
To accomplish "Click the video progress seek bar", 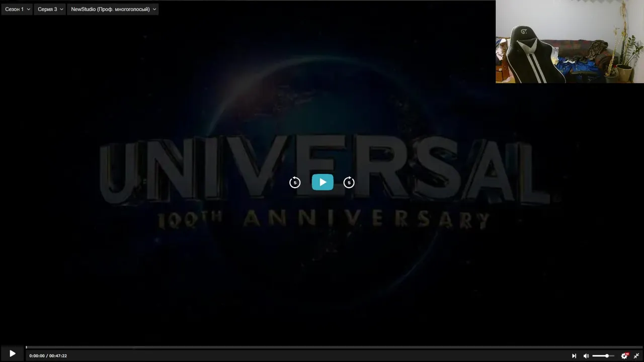I will coord(334,347).
